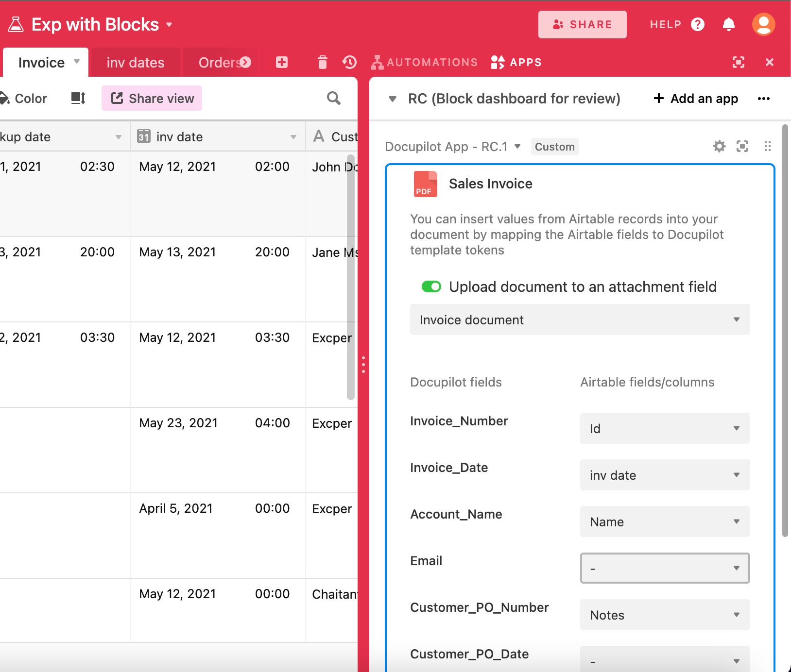Open Invoice_Date mapping dropdown
Viewport: 791px width, 672px height.
(x=665, y=475)
